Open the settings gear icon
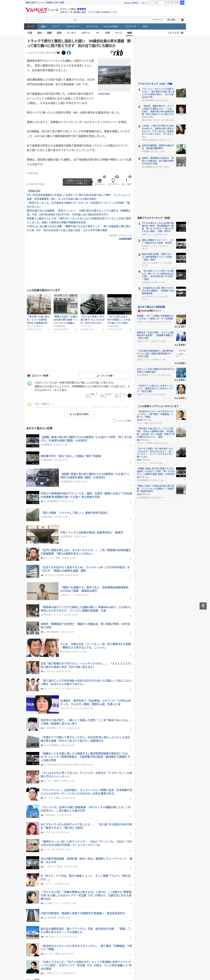210x980 pixels. [182, 19]
